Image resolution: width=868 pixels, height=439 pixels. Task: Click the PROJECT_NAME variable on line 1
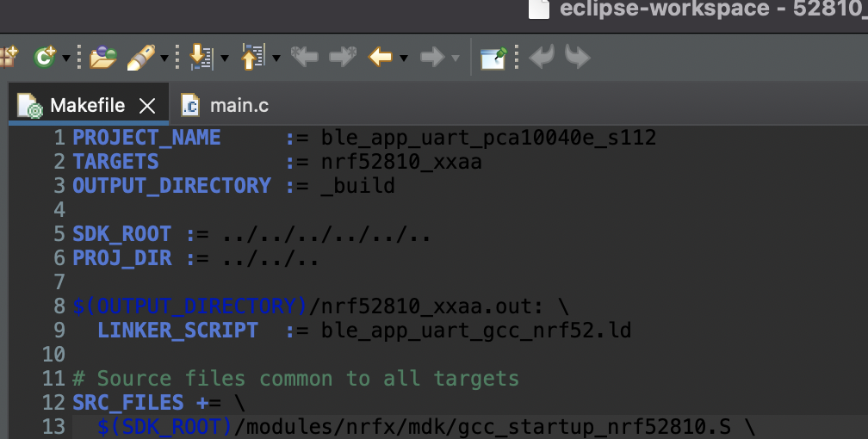tap(146, 137)
